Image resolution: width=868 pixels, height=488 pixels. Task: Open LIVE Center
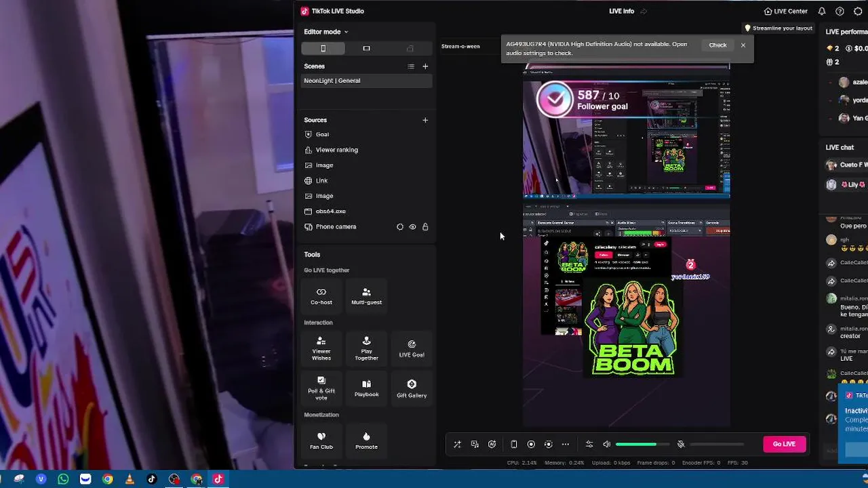pos(785,12)
